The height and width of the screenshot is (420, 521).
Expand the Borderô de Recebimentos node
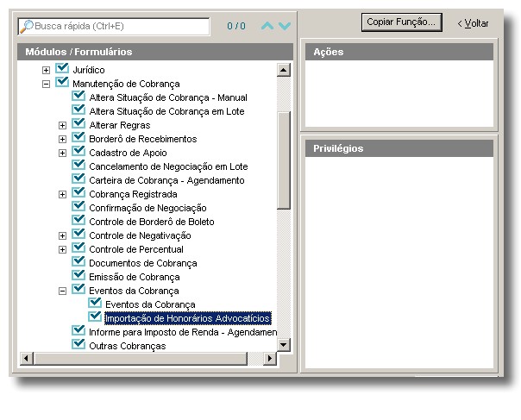[x=62, y=139]
